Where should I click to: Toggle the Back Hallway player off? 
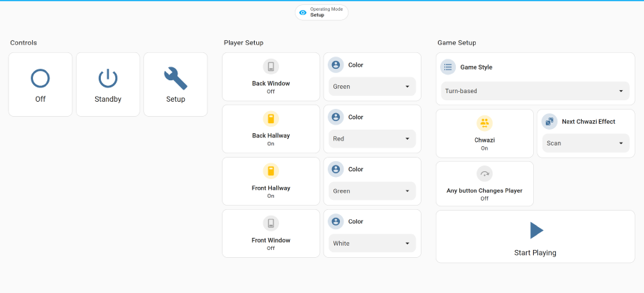click(x=271, y=129)
